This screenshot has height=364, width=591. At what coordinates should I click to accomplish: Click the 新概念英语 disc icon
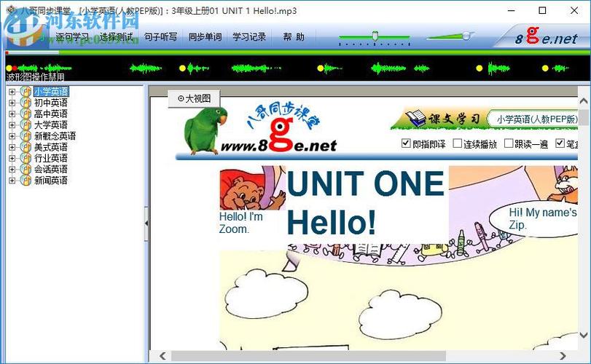[26, 136]
